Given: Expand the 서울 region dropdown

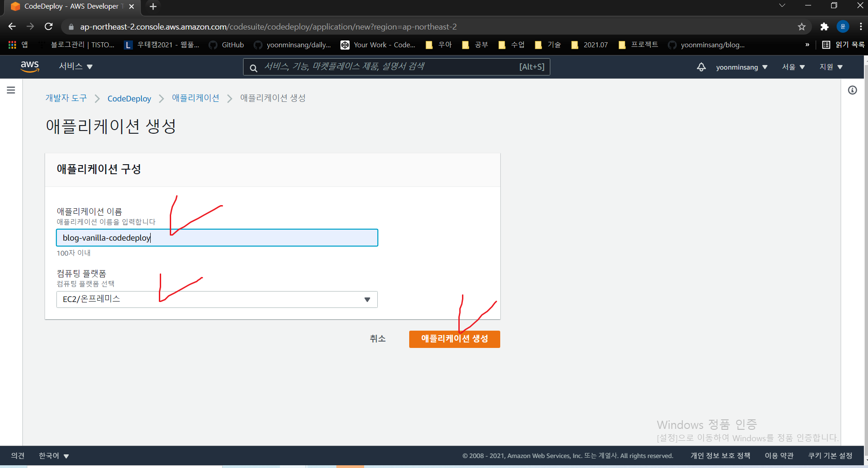Looking at the screenshot, I should coord(793,67).
